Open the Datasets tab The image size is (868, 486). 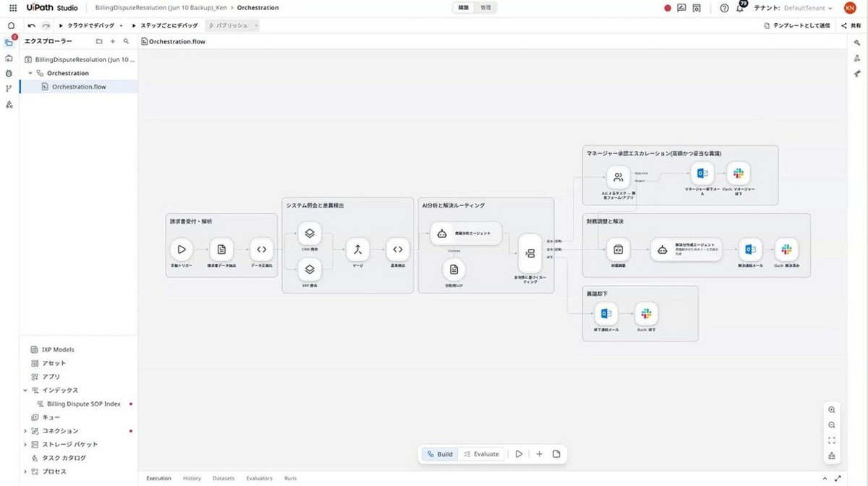coord(224,478)
